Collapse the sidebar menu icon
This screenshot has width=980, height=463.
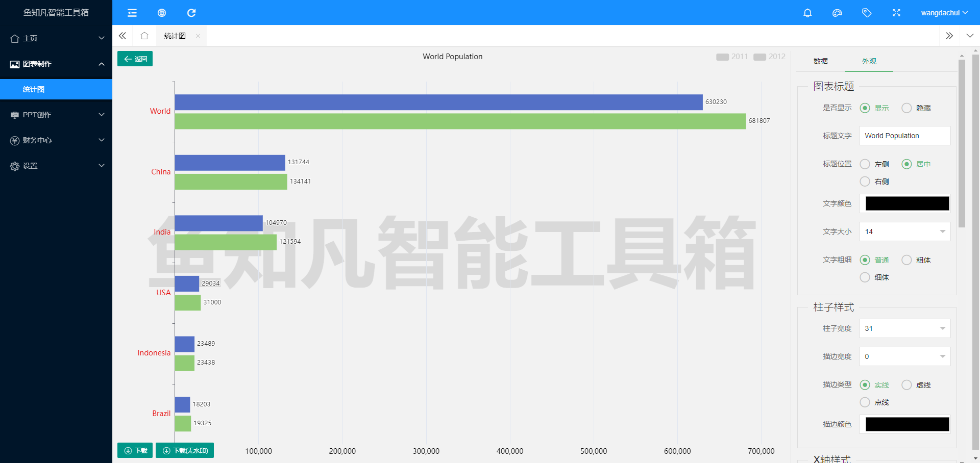[x=132, y=13]
